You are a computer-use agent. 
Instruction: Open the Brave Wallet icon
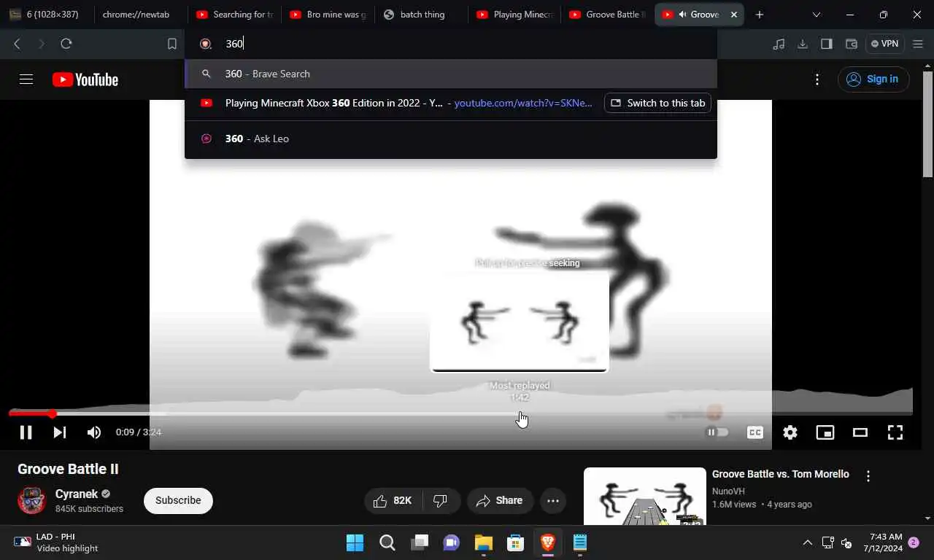coord(851,44)
